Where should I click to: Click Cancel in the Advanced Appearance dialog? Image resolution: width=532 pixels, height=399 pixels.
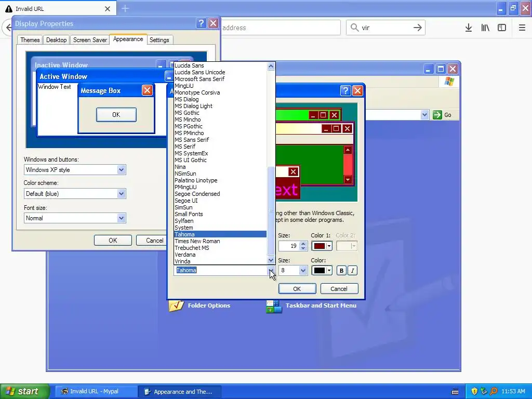(339, 289)
